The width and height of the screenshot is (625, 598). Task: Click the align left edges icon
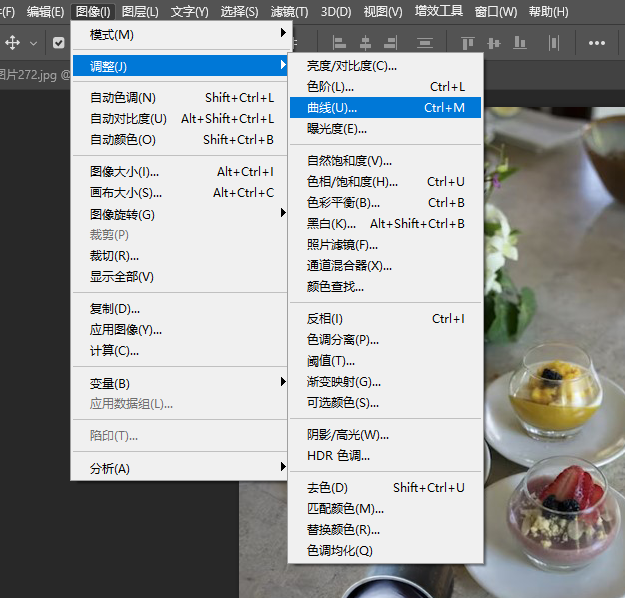click(339, 43)
